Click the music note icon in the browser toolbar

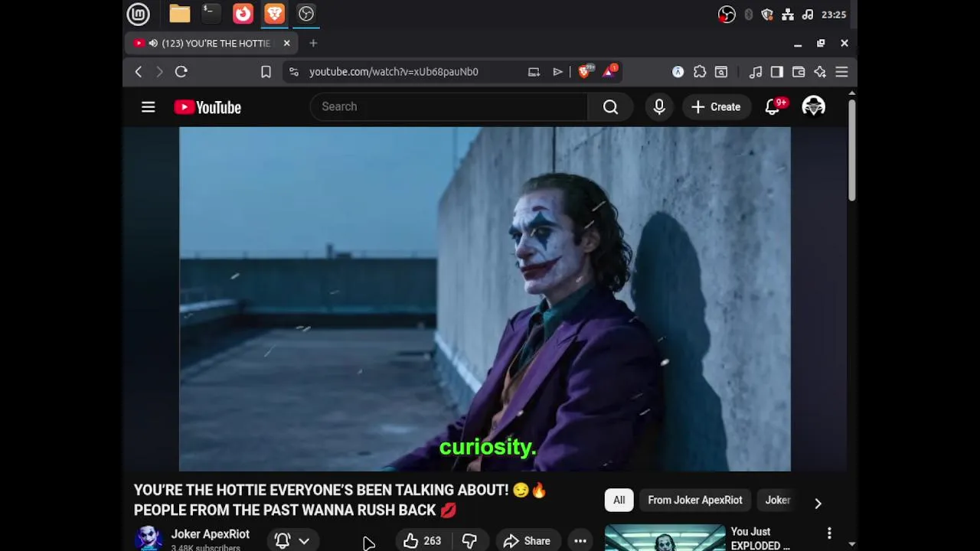click(756, 72)
